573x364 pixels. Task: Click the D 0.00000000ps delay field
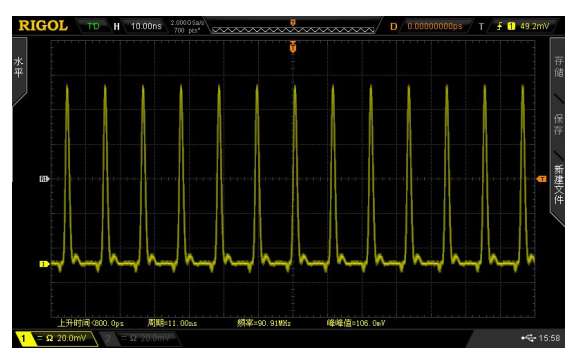click(426, 26)
